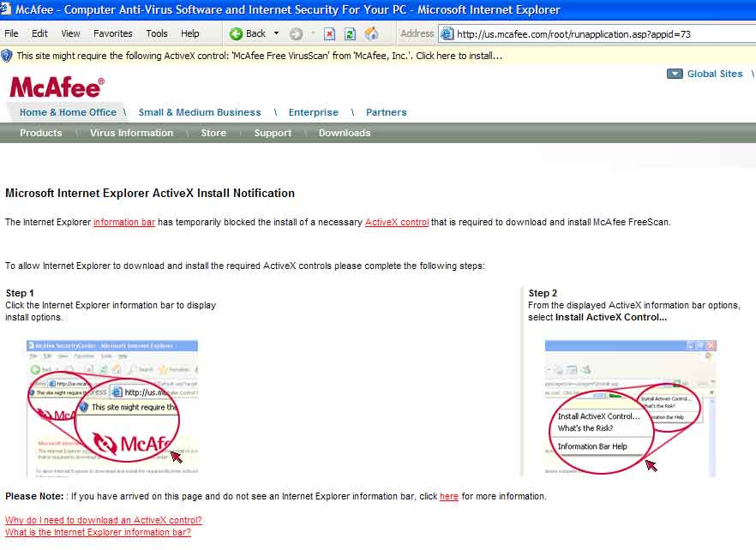The height and width of the screenshot is (550, 756).
Task: Click the 'Address' label beside the URL field
Action: point(417,33)
